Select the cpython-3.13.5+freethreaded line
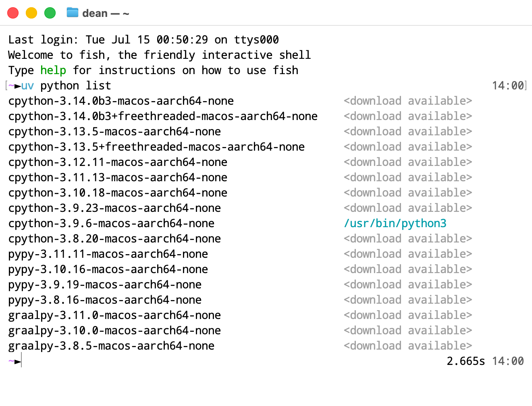 click(156, 147)
